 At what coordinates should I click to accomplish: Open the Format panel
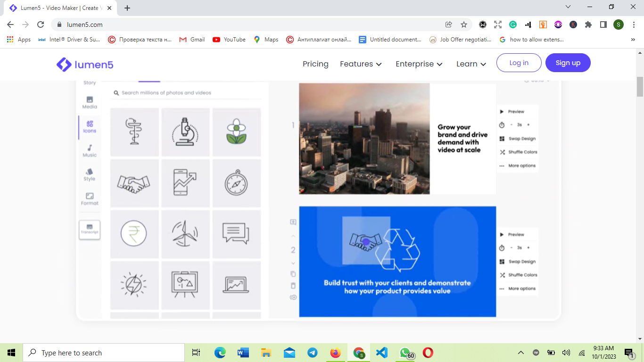(x=90, y=199)
